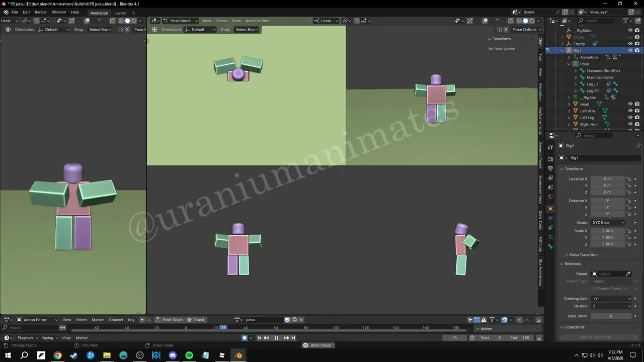Click the Stash button
Screen dimensions: 644x362
point(196,320)
